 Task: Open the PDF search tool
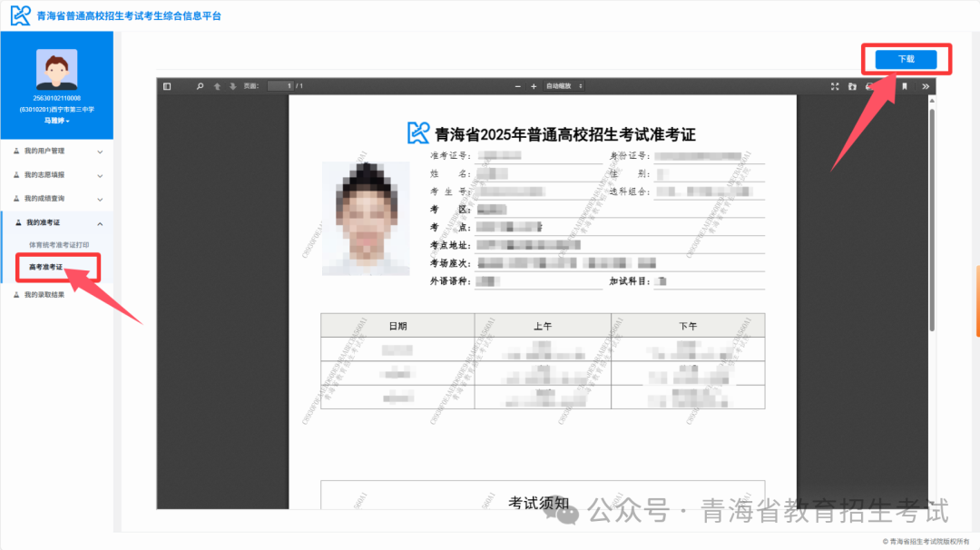click(200, 86)
